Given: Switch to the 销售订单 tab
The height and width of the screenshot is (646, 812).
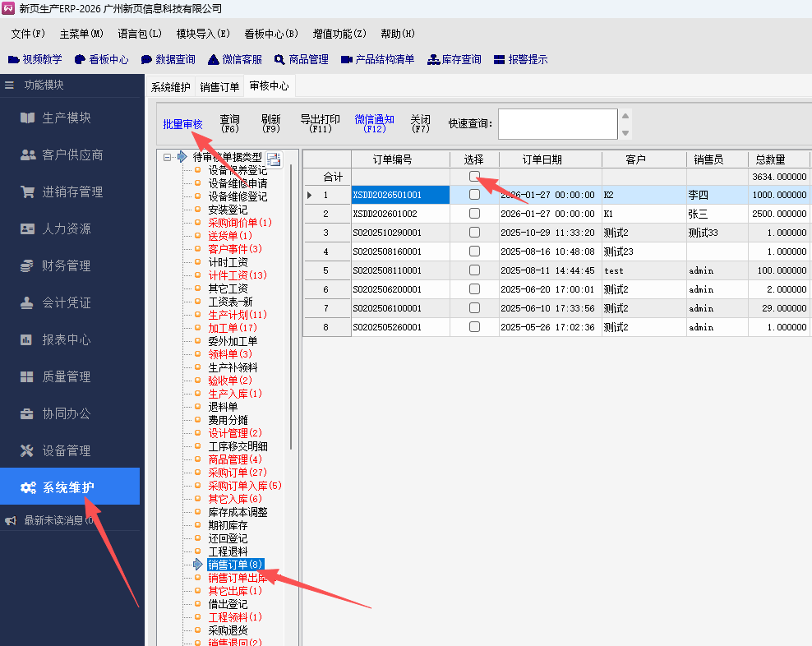Looking at the screenshot, I should point(219,87).
